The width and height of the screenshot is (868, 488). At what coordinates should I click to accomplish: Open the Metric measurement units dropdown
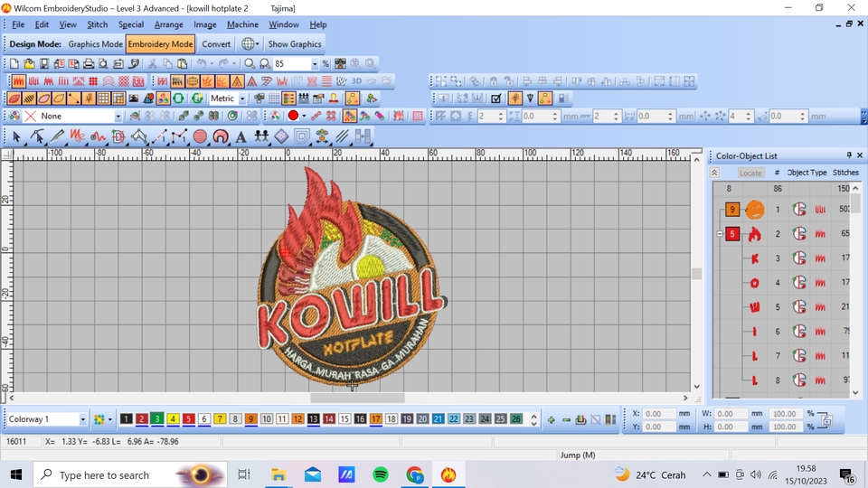[242, 99]
